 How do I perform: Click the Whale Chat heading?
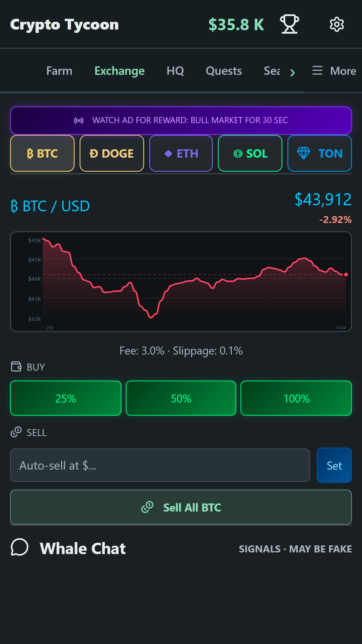pyautogui.click(x=82, y=548)
